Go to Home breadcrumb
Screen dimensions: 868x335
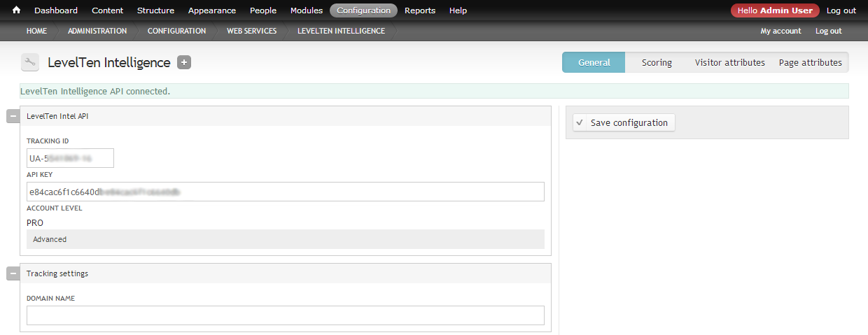(36, 31)
